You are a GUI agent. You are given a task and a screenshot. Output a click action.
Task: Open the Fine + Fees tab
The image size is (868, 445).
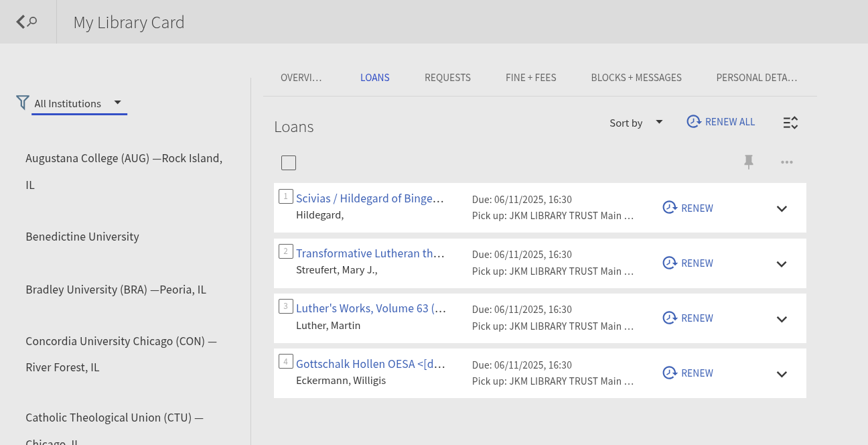pyautogui.click(x=530, y=77)
